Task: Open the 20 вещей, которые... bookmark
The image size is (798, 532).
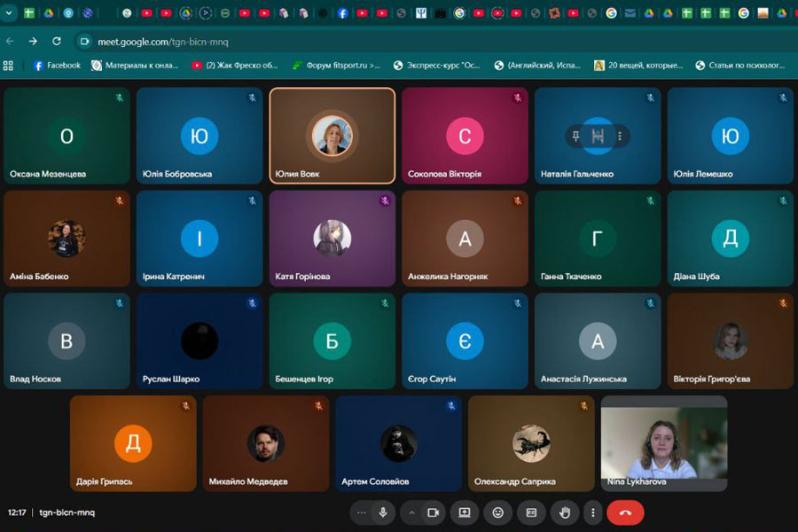Action: click(x=638, y=65)
